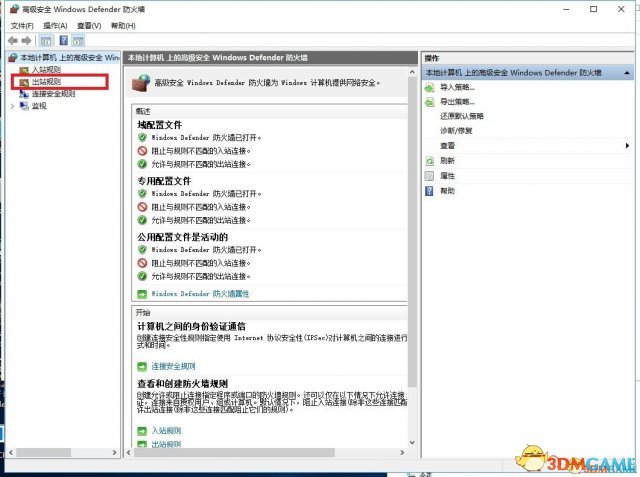Open the 入站规则 link in center pane
Viewport: 640px width, 477px height.
point(166,430)
